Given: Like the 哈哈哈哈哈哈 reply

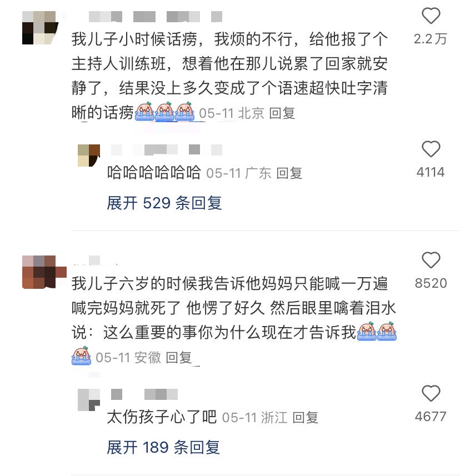Looking at the screenshot, I should pyautogui.click(x=431, y=149).
